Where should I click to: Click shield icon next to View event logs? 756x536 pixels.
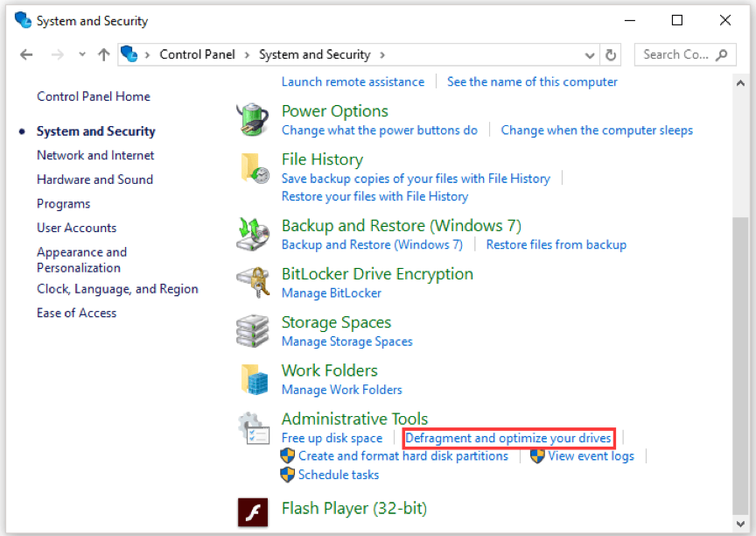(x=537, y=456)
